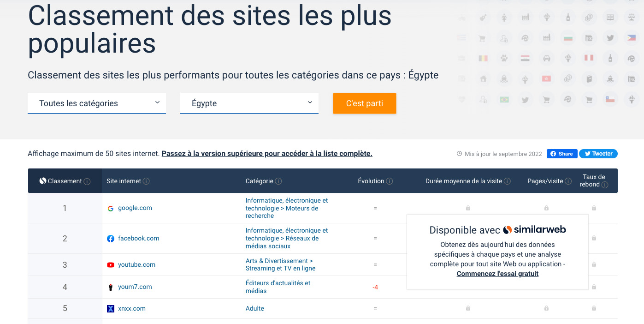Click the C'est parti button
The image size is (644, 324).
(365, 103)
